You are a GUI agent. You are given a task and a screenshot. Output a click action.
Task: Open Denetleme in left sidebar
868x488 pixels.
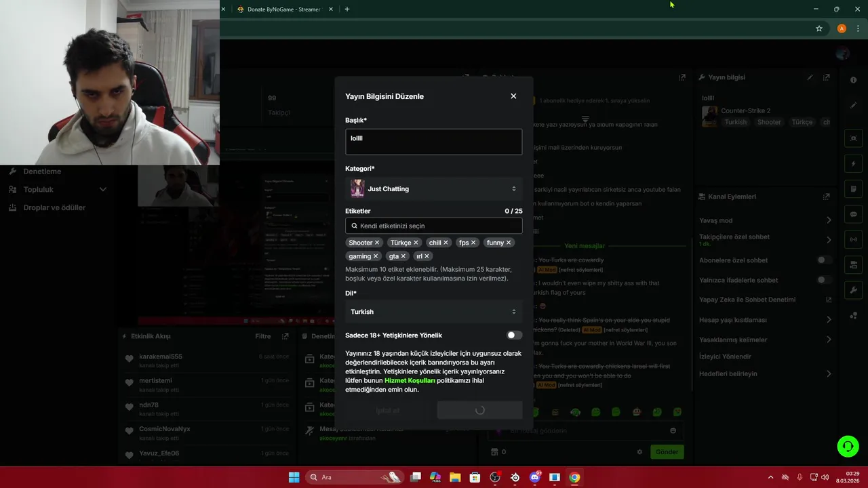[x=42, y=171]
